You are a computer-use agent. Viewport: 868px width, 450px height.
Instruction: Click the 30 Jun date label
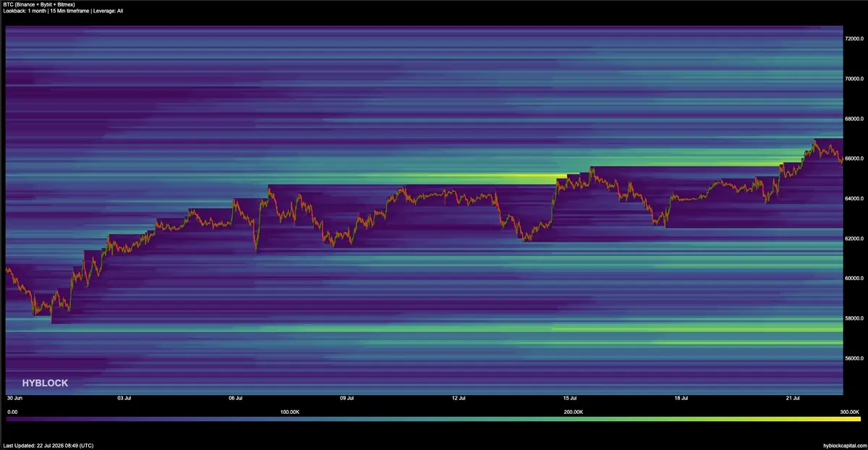click(x=13, y=398)
